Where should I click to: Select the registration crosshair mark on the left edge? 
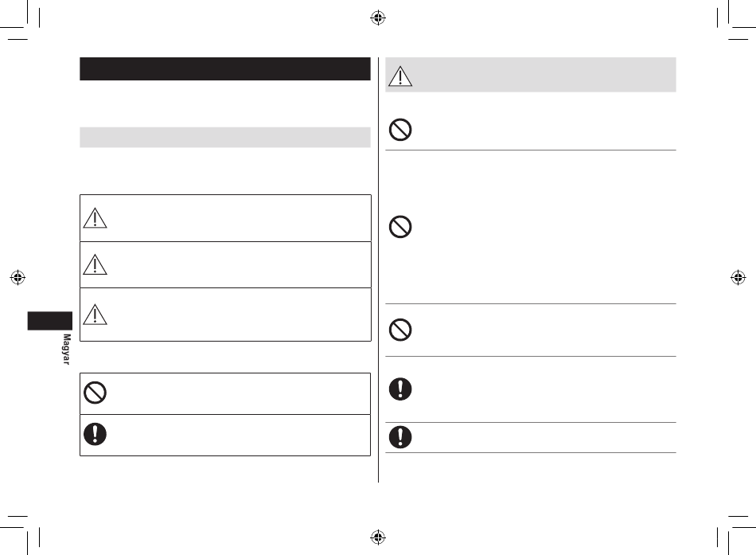(18, 277)
